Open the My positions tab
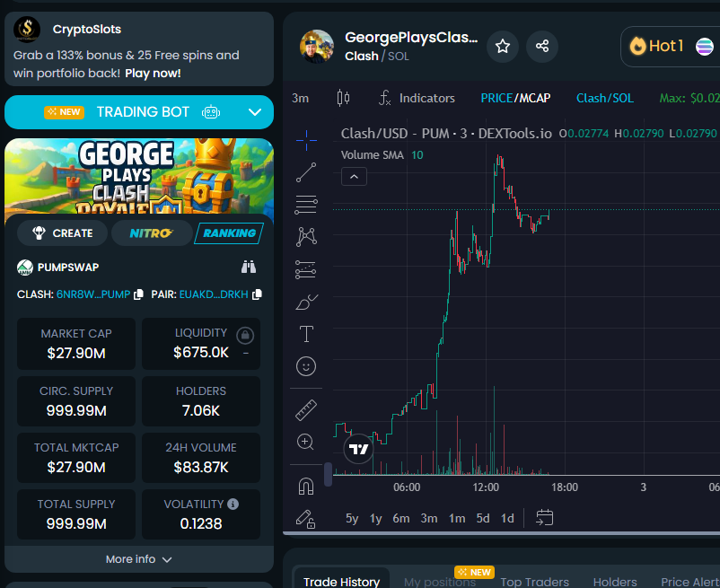This screenshot has height=588, width=720. 439,581
